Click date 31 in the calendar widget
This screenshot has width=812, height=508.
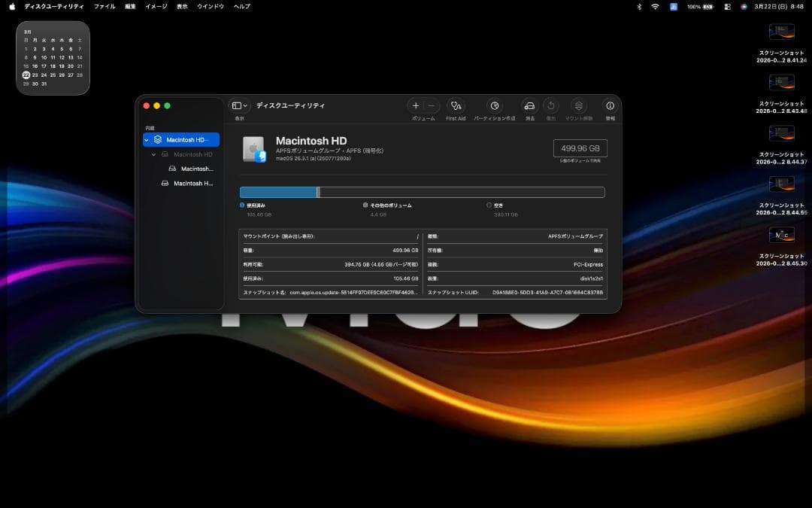pos(44,84)
